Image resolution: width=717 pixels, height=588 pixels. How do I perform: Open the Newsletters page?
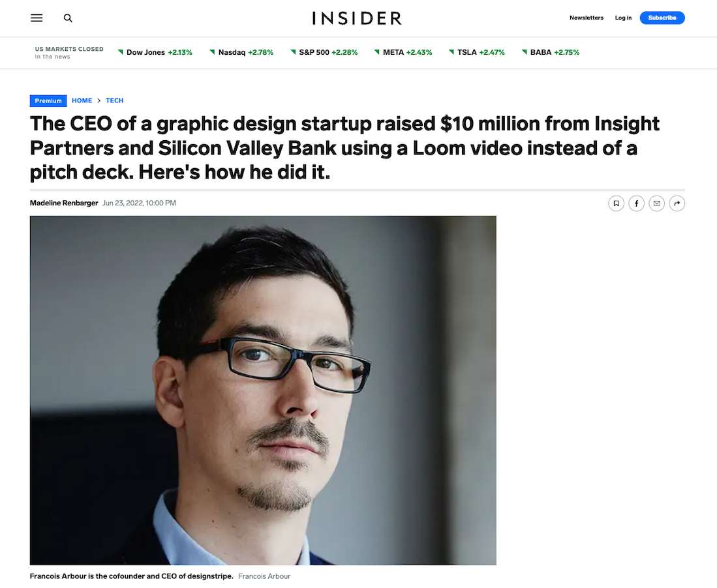point(586,18)
